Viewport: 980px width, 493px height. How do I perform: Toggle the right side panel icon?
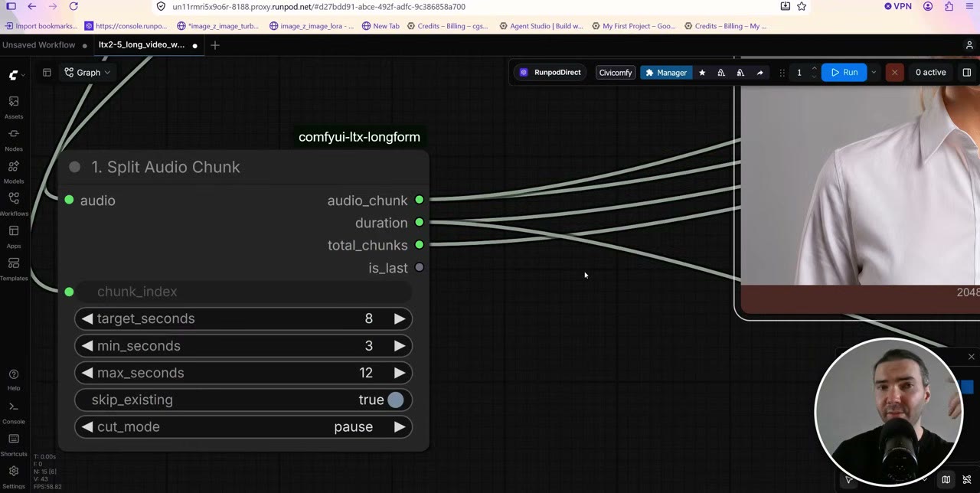pos(966,73)
